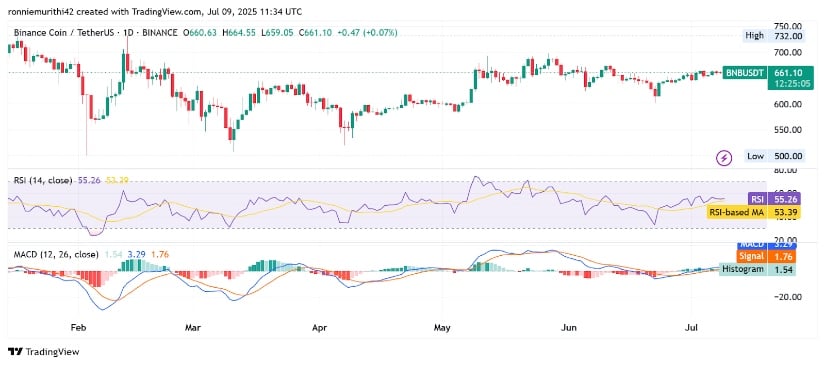Click the 500.00 low value
This screenshot has width=825, height=365.
pos(788,156)
